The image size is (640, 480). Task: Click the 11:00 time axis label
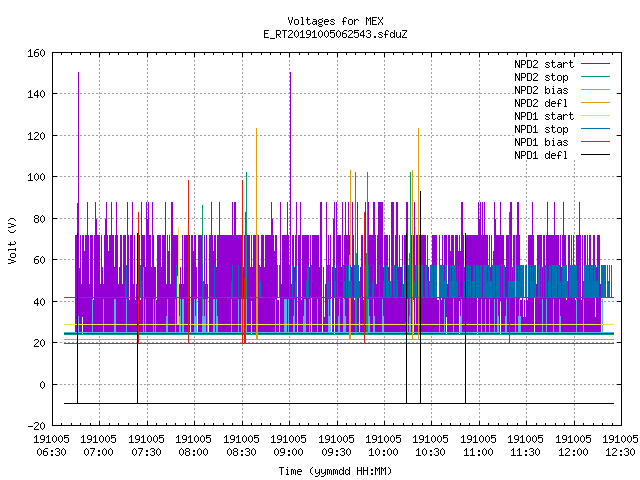point(478,452)
